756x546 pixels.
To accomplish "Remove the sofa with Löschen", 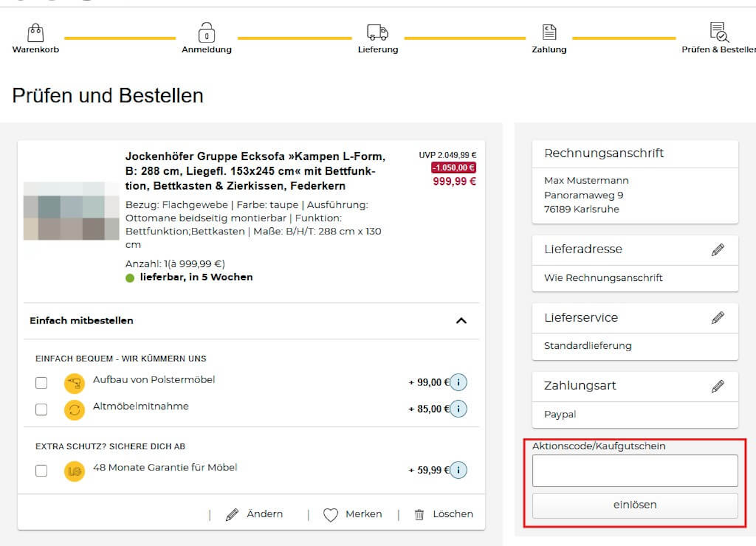I will tap(444, 514).
